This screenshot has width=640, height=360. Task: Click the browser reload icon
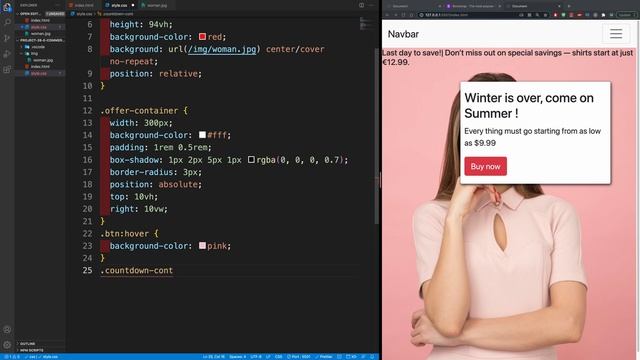pyautogui.click(x=403, y=15)
